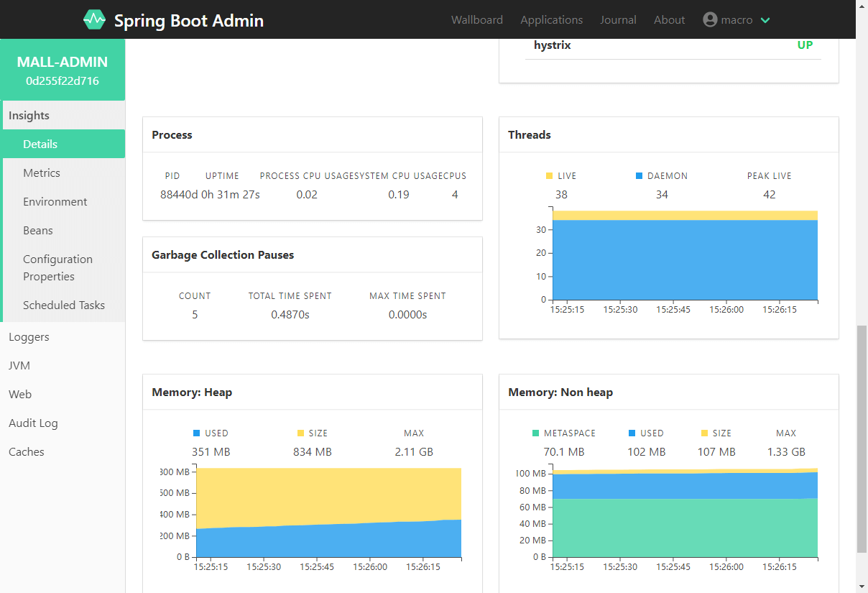Expand the JVM sidebar section

coord(19,366)
